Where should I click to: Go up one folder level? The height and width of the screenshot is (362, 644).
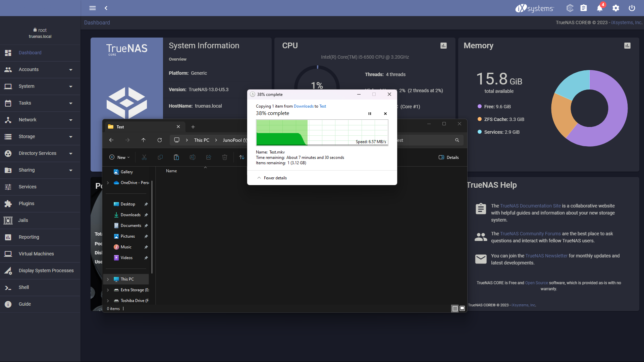coord(144,140)
